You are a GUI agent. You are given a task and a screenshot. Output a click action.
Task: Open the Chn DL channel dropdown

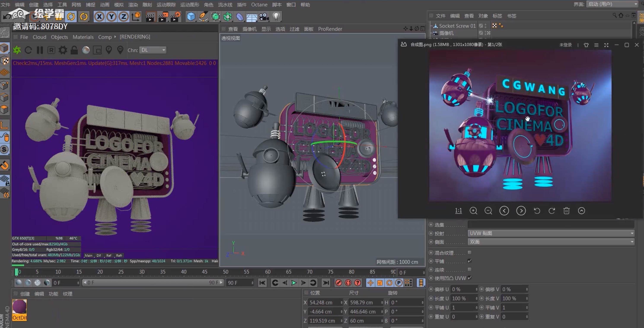[153, 50]
